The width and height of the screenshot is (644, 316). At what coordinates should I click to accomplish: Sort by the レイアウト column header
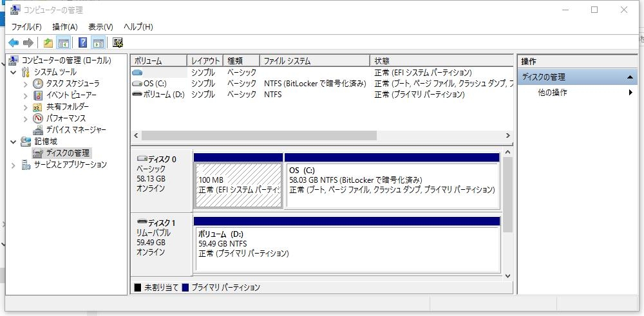205,60
